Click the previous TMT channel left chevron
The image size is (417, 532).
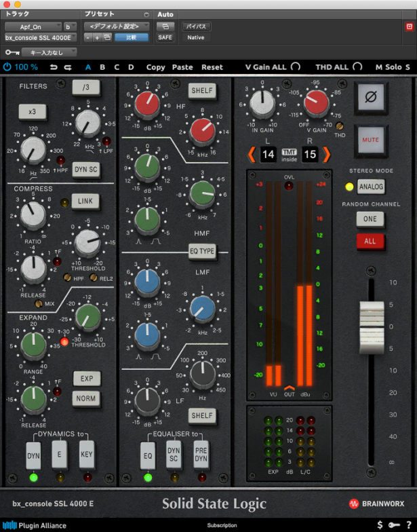click(252, 155)
